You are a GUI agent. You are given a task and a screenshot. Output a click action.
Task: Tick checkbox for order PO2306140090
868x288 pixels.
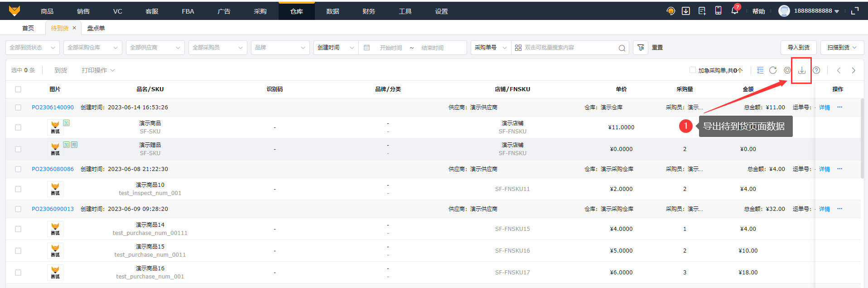[x=18, y=107]
